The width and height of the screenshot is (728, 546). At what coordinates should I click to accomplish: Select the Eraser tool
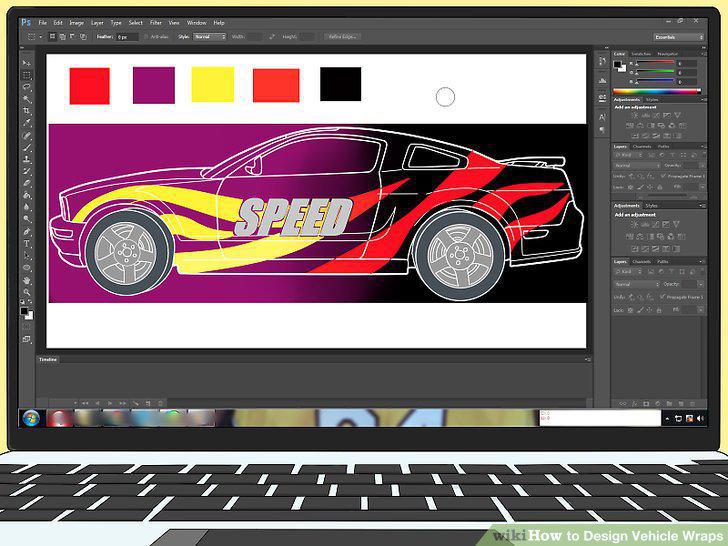tap(27, 184)
